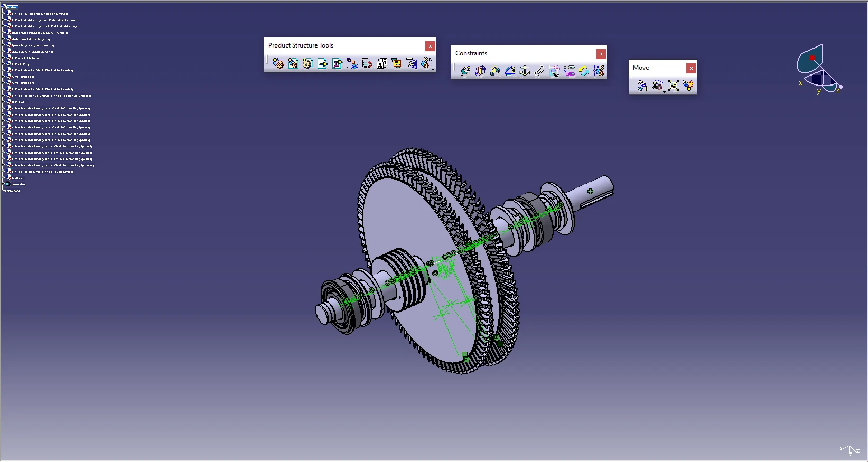The image size is (868, 462).
Task: Click the Contact Constraint icon
Action: click(x=480, y=71)
